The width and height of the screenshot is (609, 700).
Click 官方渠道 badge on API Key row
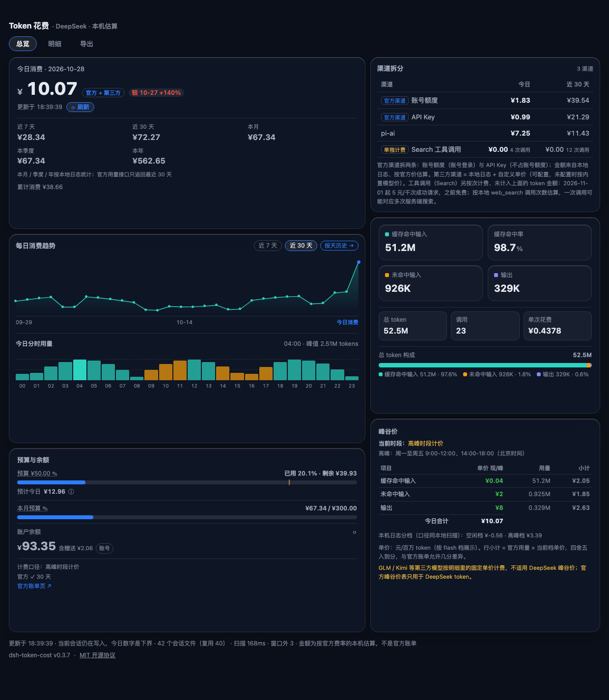[395, 117]
